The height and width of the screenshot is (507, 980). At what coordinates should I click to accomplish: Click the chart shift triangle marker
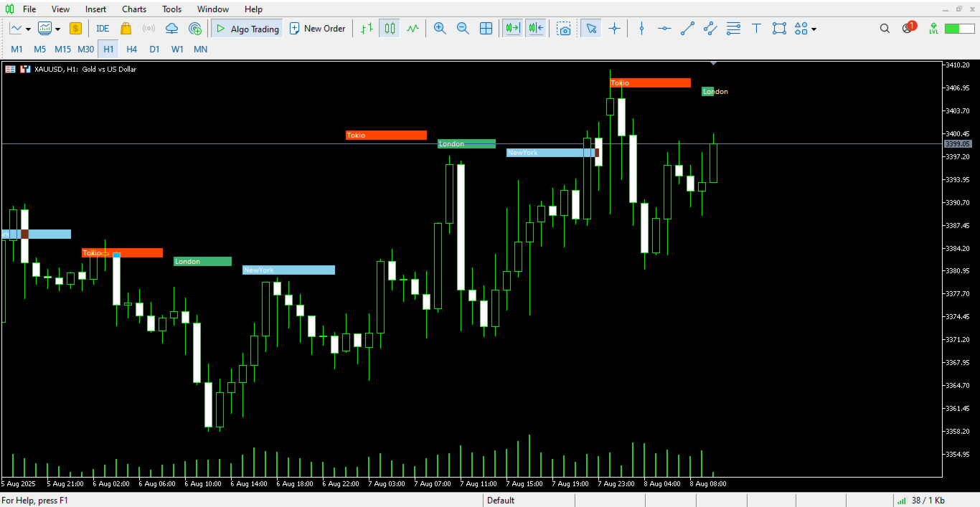pyautogui.click(x=713, y=64)
